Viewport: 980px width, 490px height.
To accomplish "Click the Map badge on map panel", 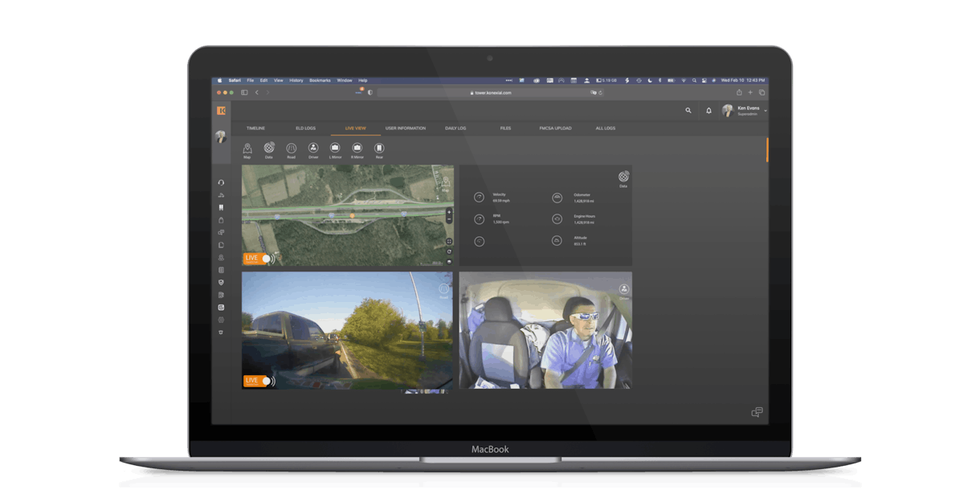I will [x=446, y=183].
